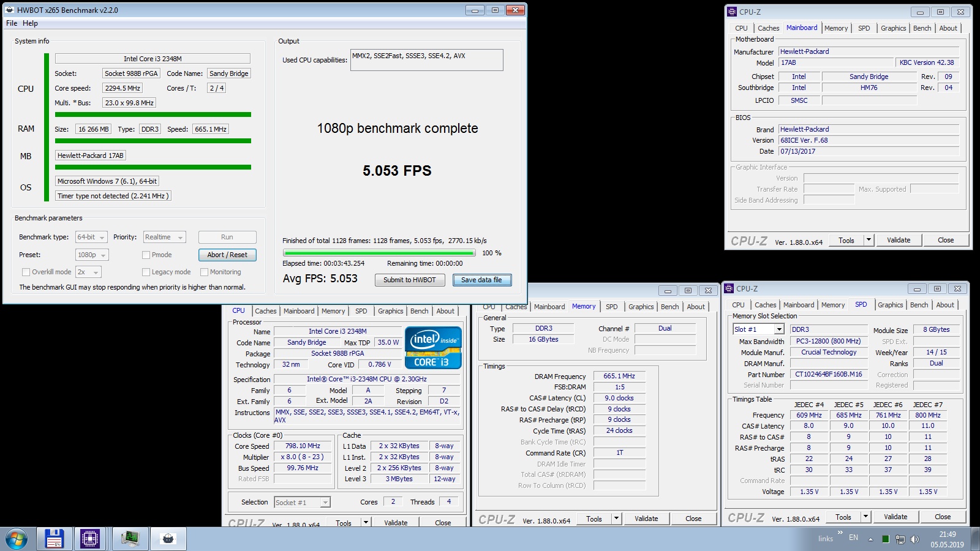This screenshot has width=980, height=551.
Task: Expand Tools arrow in Memory CPU-Z window
Action: (x=616, y=519)
